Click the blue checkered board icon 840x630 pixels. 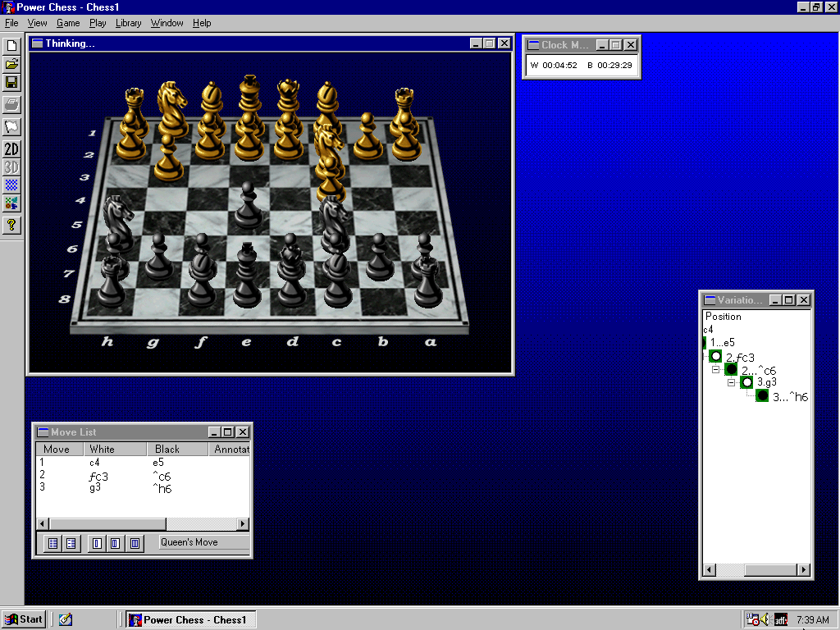(x=11, y=185)
